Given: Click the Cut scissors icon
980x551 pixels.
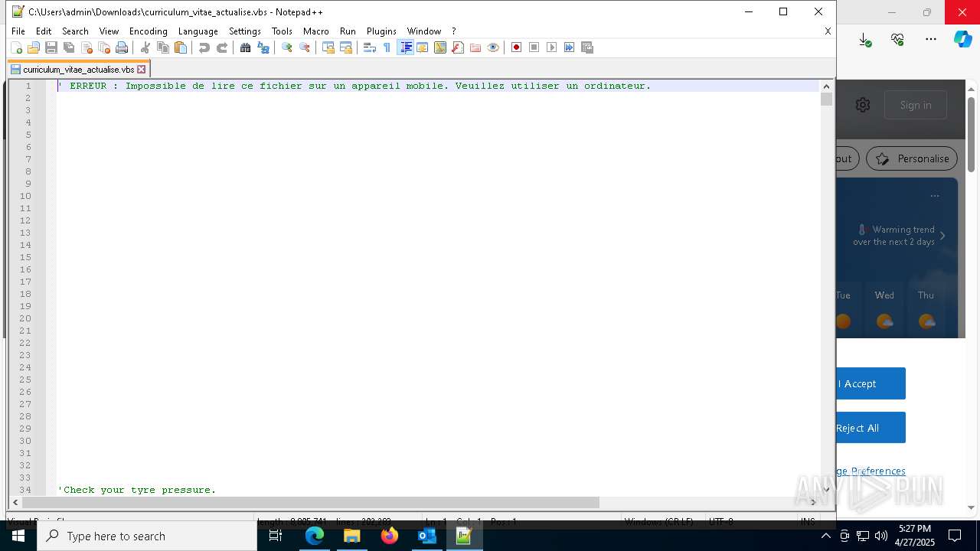Looking at the screenshot, I should (x=145, y=47).
